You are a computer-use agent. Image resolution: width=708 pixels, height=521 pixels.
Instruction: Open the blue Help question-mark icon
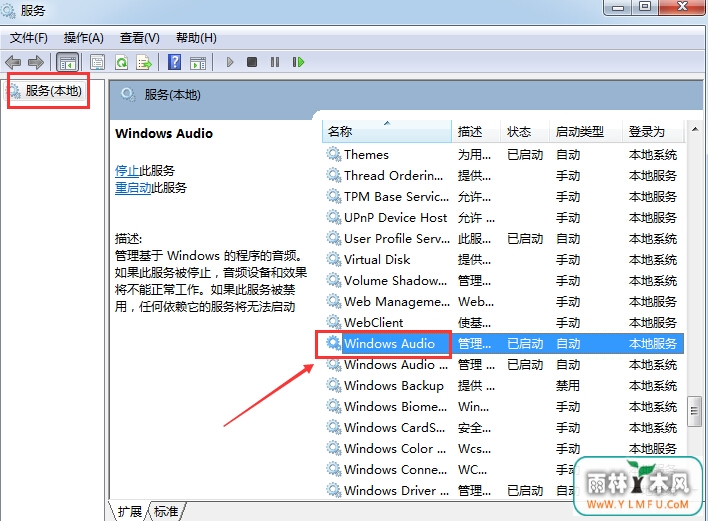tap(174, 62)
